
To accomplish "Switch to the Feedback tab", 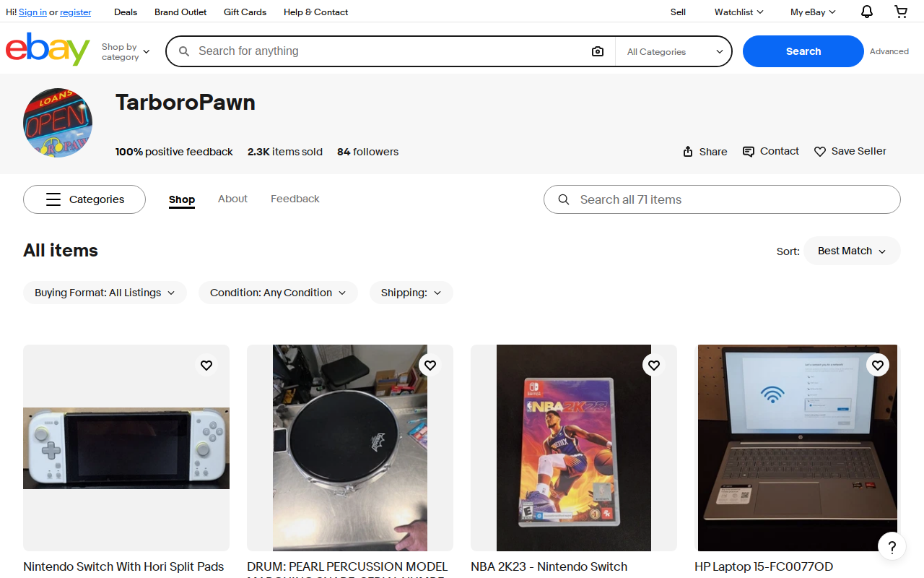I will (x=295, y=199).
